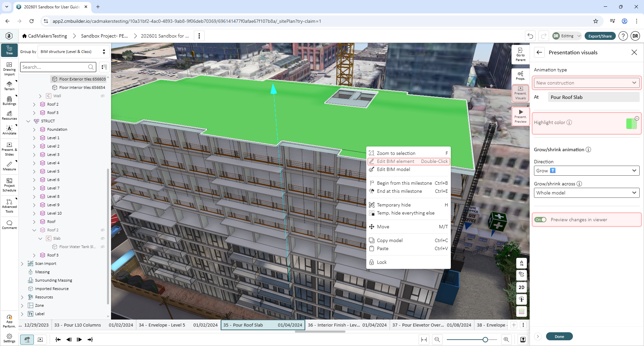Focus the tree Search field
The width and height of the screenshot is (644, 346).
point(58,67)
